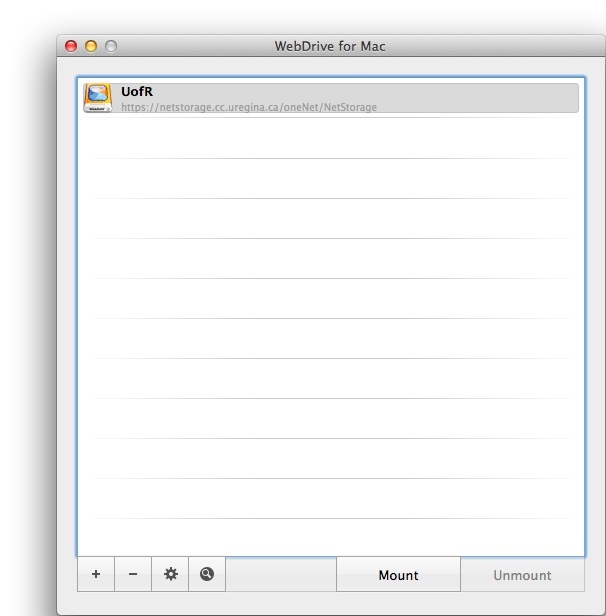Mount the UofR drive
Screen dimensions: 606x616
[x=398, y=575]
